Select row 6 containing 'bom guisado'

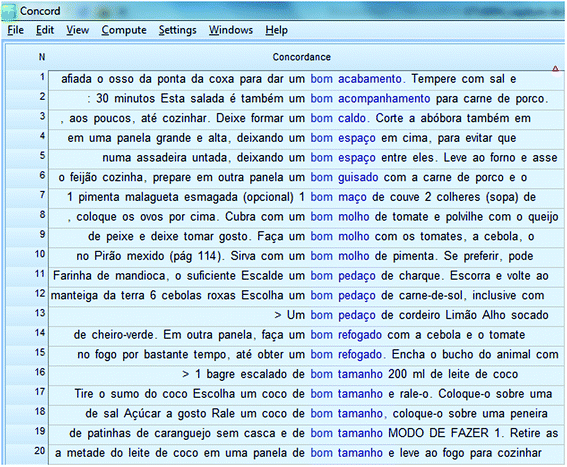pyautogui.click(x=306, y=177)
